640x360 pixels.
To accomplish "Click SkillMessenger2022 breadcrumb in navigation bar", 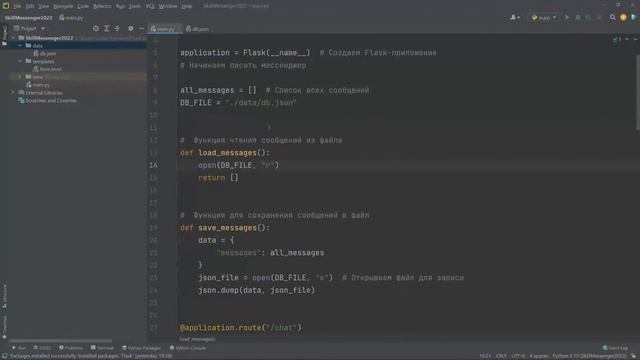I will pyautogui.click(x=29, y=18).
